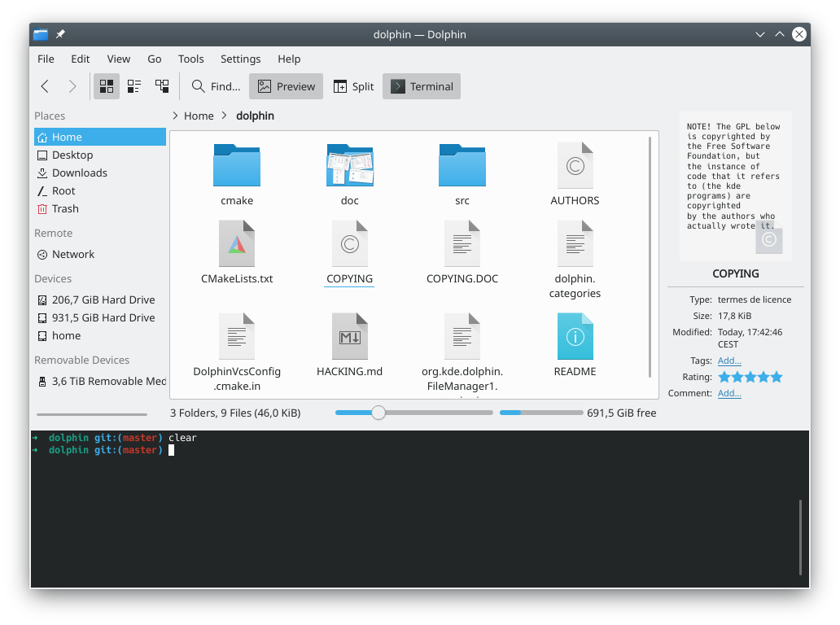
Task: Switch to Icons view mode
Action: 107,86
